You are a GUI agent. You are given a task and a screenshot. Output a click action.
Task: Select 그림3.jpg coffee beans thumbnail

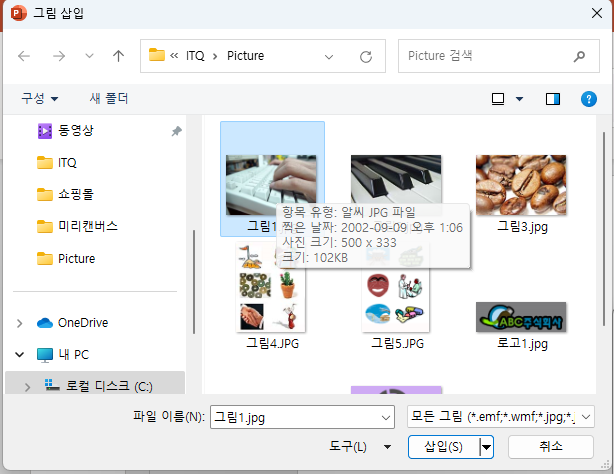[521, 185]
